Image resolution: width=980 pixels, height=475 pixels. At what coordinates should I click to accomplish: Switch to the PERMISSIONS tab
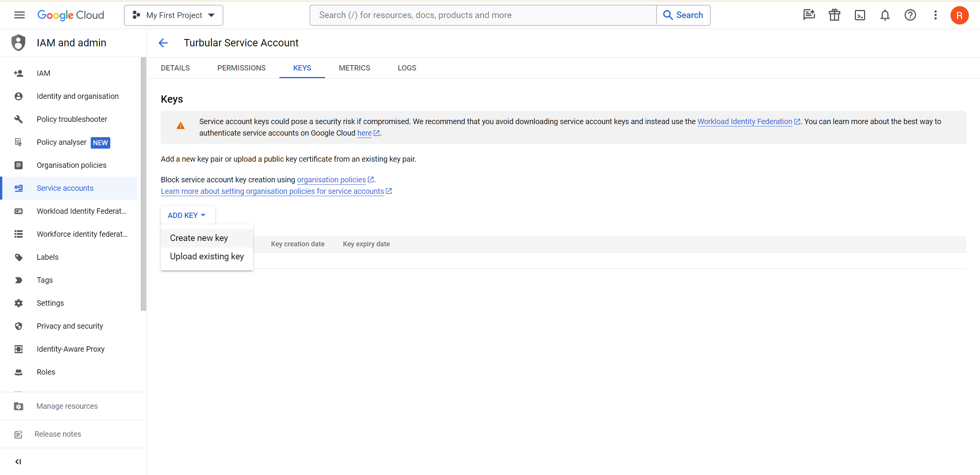241,67
